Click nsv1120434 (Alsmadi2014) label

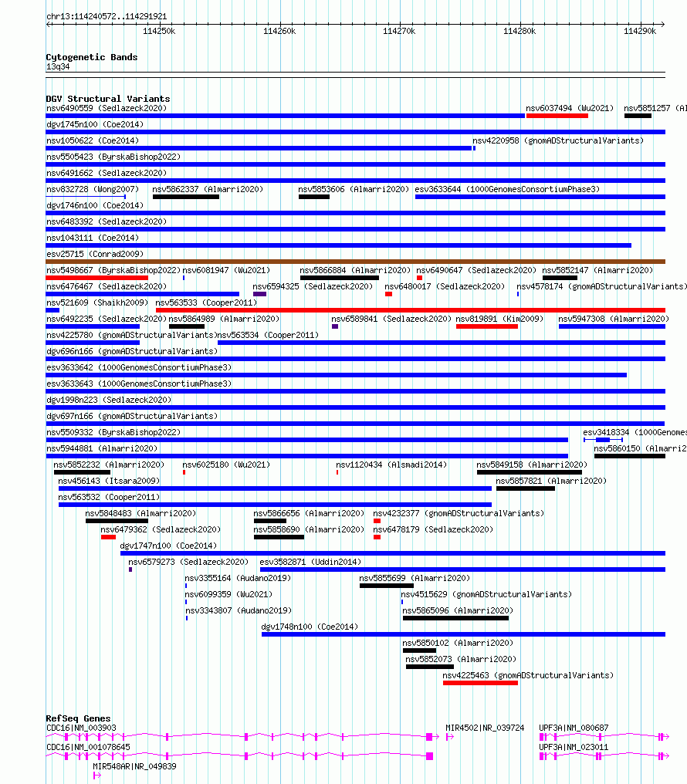[391, 465]
